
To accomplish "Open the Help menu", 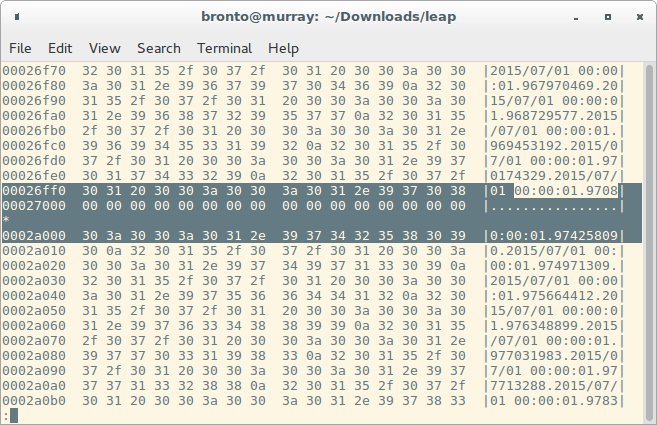I will click(x=283, y=48).
